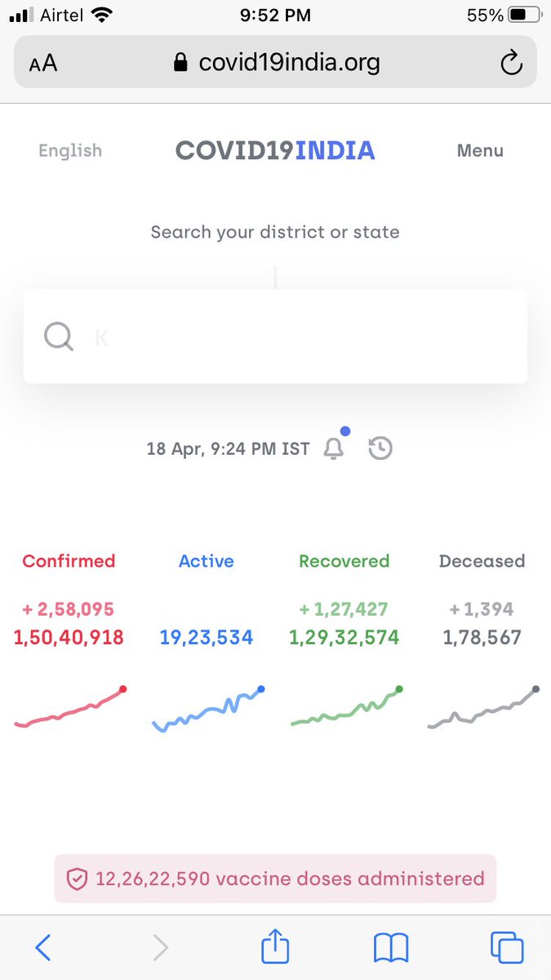Tap the 9:52 PM status bar clock
The height and width of the screenshot is (980, 551).
[x=274, y=15]
